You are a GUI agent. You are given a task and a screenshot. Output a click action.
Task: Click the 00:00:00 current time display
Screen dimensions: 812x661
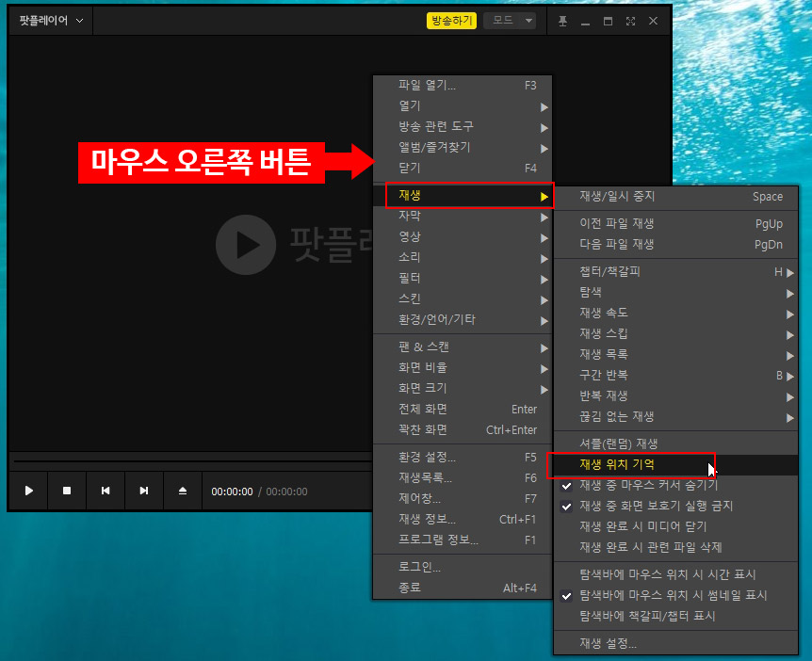click(x=232, y=492)
